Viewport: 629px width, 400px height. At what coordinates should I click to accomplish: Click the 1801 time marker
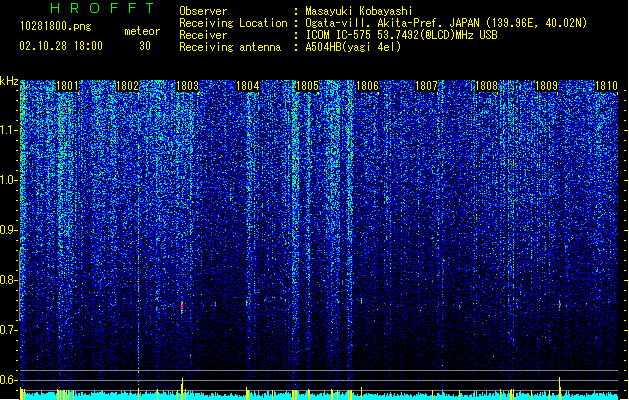pyautogui.click(x=67, y=86)
